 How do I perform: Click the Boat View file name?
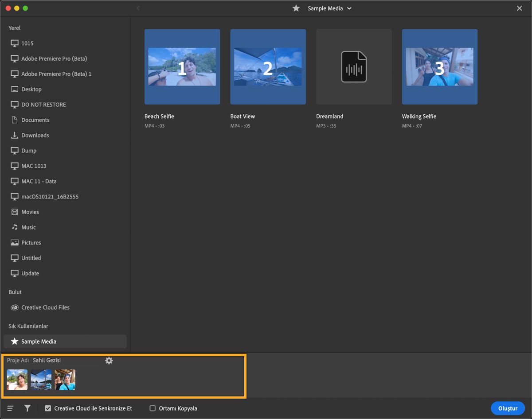click(x=243, y=116)
